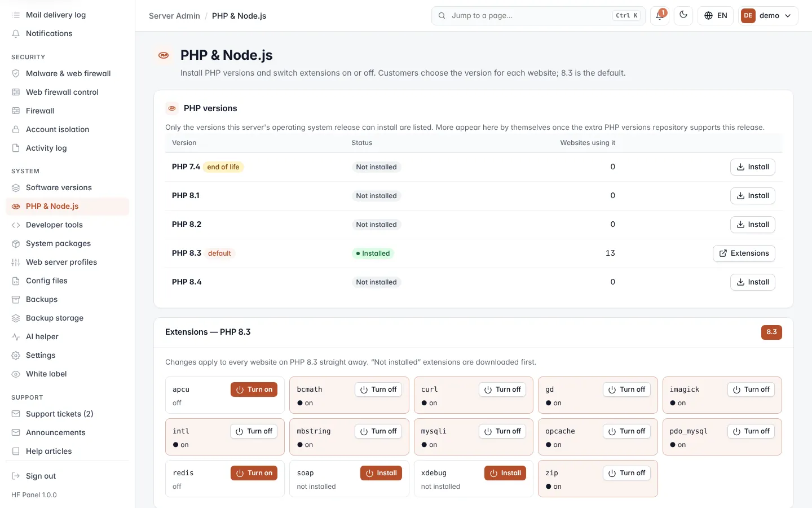Turn on the redis extension
812x508 pixels.
[x=254, y=473]
